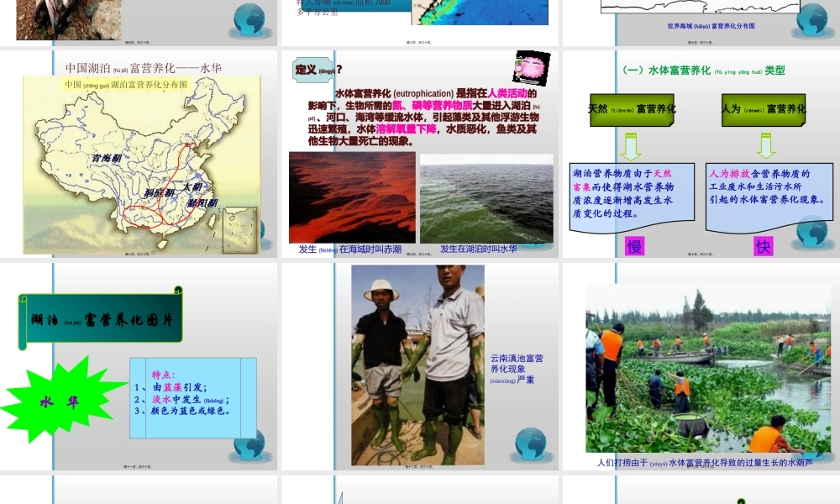Viewport: 840px width, 504px height.
Task: Click the globe icon on the 水体富营养化类型 slide
Action: pyautogui.click(x=812, y=232)
